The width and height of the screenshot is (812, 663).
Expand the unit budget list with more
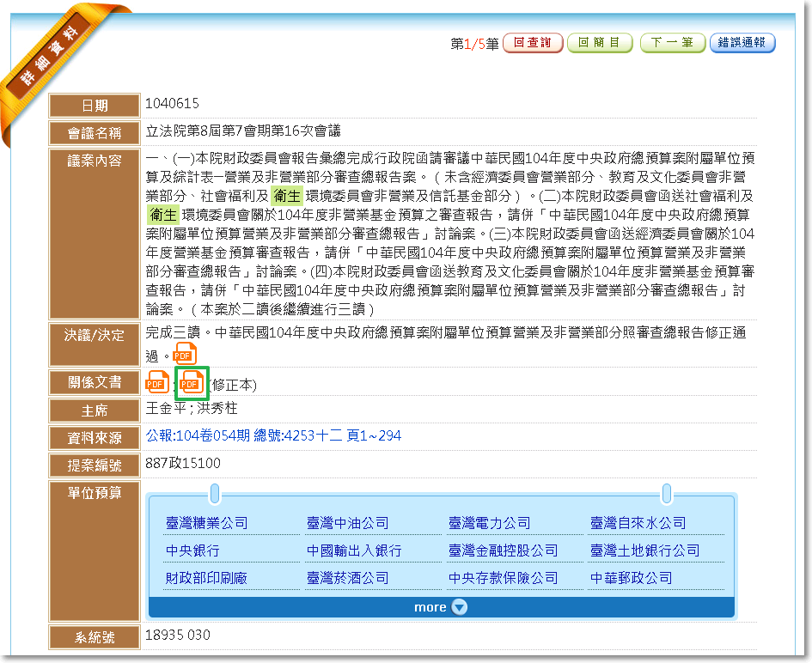(441, 607)
